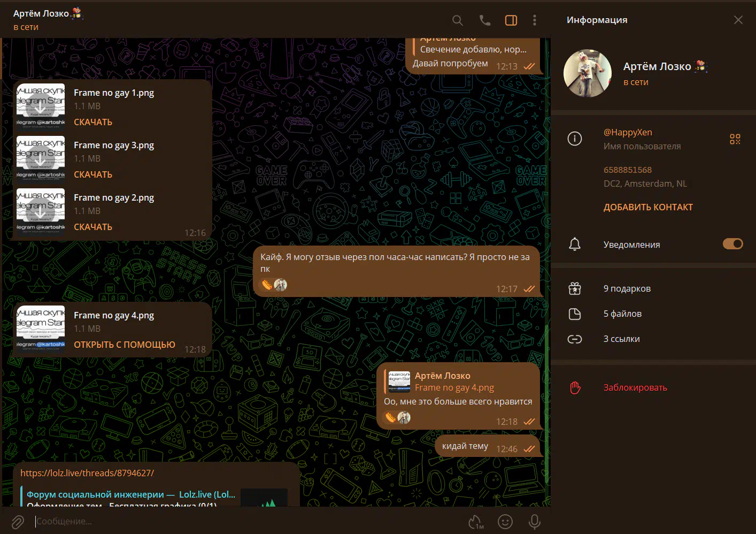Open the lolz.live/threads/8794627 link
Image resolution: width=756 pixels, height=534 pixels.
point(87,473)
